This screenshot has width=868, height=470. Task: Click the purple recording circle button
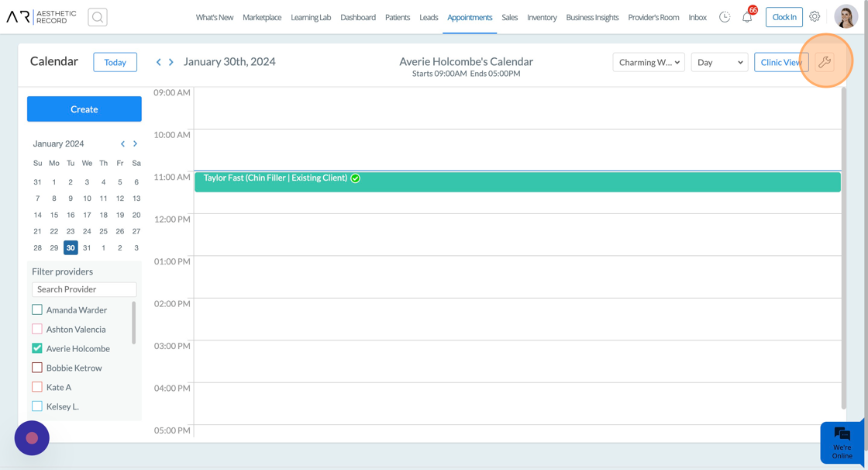[32, 438]
